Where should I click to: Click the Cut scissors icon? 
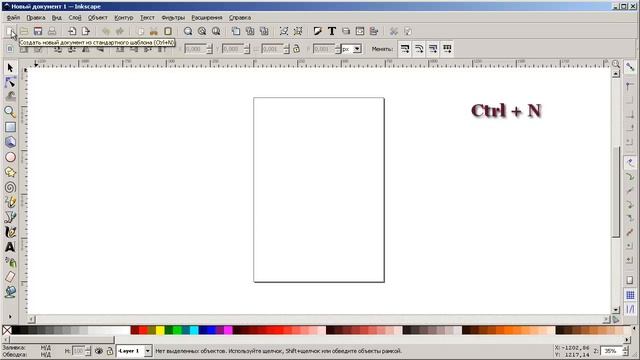pos(154,31)
